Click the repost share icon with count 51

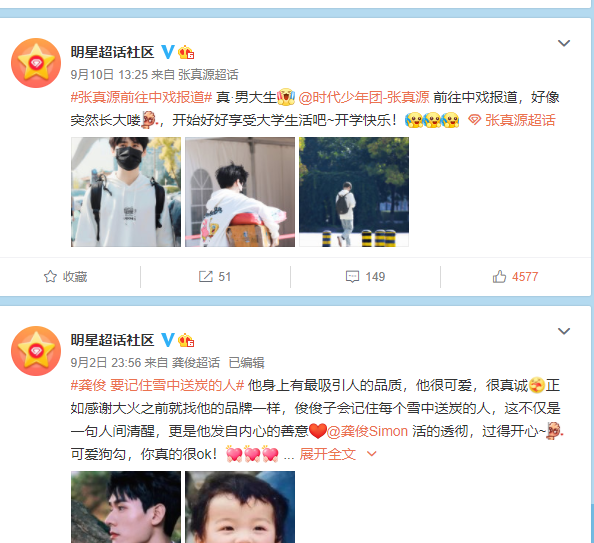click(x=206, y=277)
